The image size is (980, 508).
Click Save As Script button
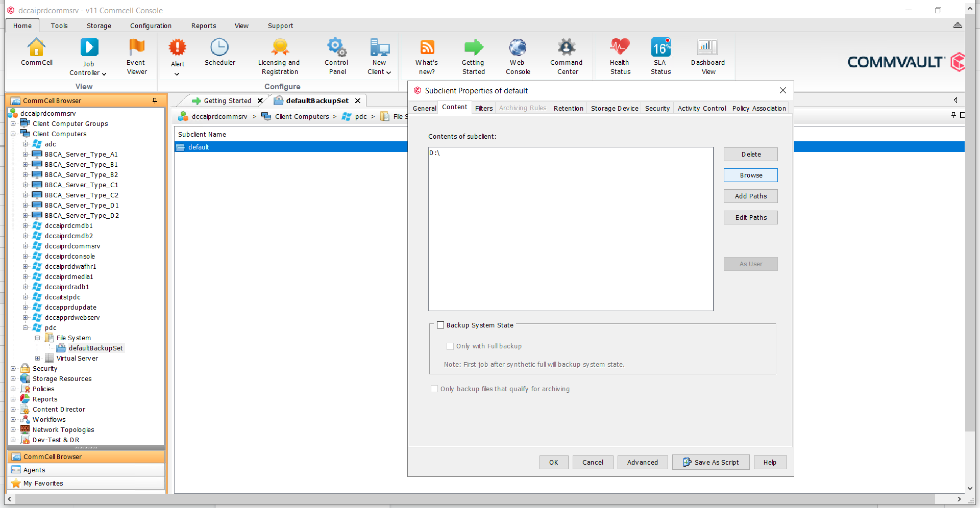[x=711, y=462]
